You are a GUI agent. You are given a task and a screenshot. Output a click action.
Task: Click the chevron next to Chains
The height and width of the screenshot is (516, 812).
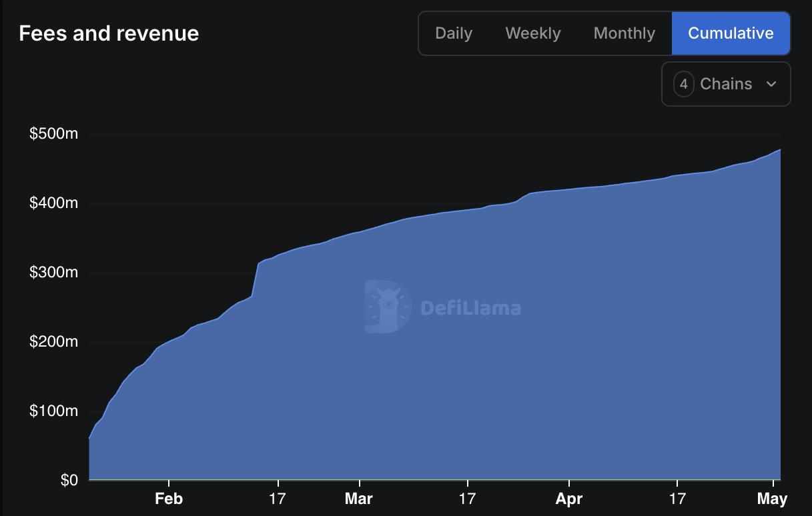tap(772, 85)
